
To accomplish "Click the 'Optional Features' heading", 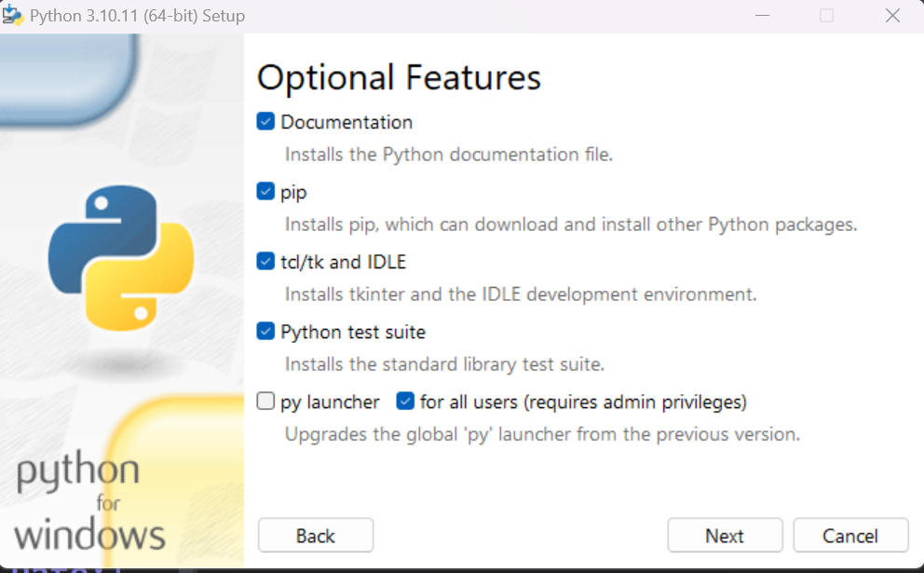I will (399, 77).
